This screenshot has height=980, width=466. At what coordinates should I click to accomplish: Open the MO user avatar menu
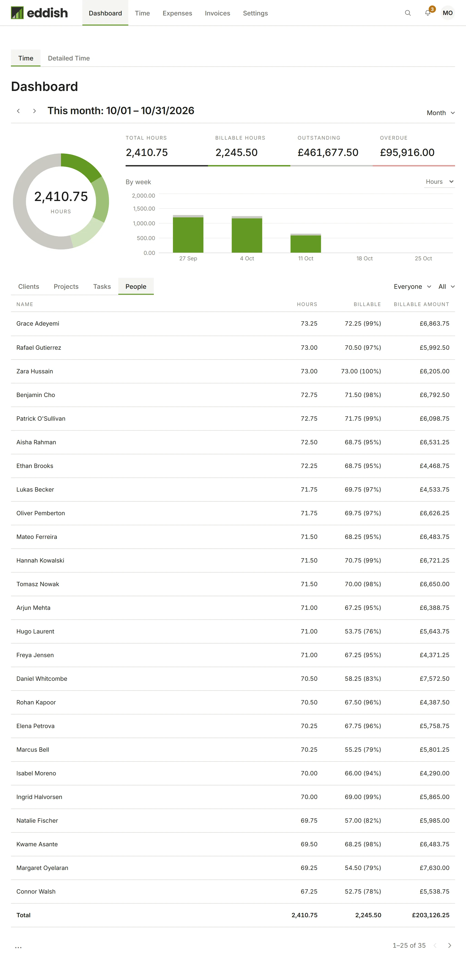(x=448, y=13)
